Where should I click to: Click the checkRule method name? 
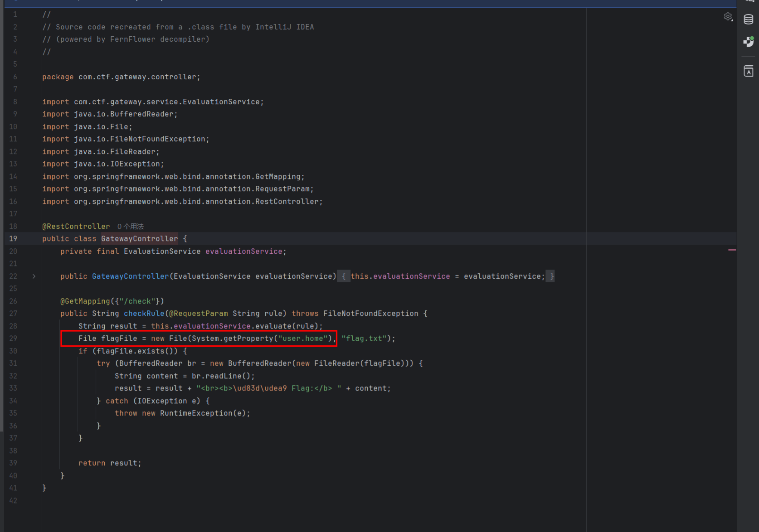[x=144, y=314]
